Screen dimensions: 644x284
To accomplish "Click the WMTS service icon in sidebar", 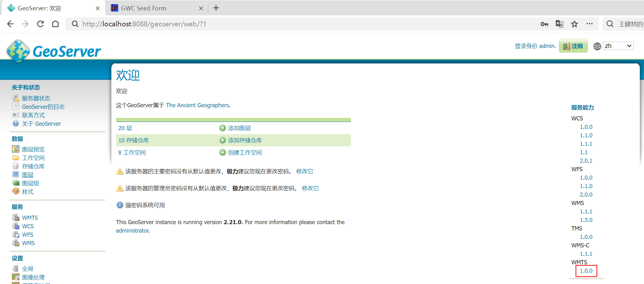I will coord(16,217).
